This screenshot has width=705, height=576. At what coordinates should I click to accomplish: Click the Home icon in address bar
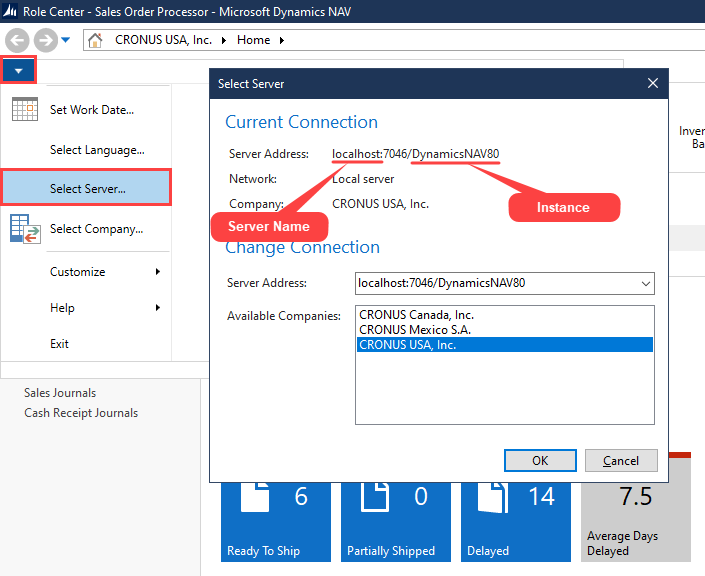coord(95,40)
